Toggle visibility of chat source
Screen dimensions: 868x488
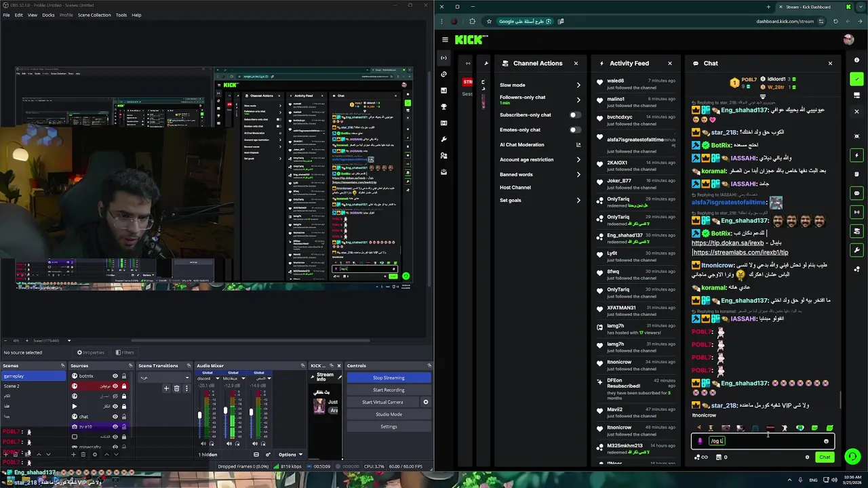[x=115, y=417]
